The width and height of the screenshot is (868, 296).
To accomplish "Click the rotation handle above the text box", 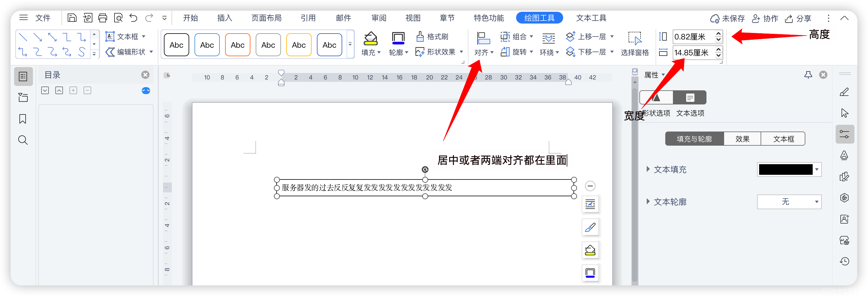I will coord(425,169).
